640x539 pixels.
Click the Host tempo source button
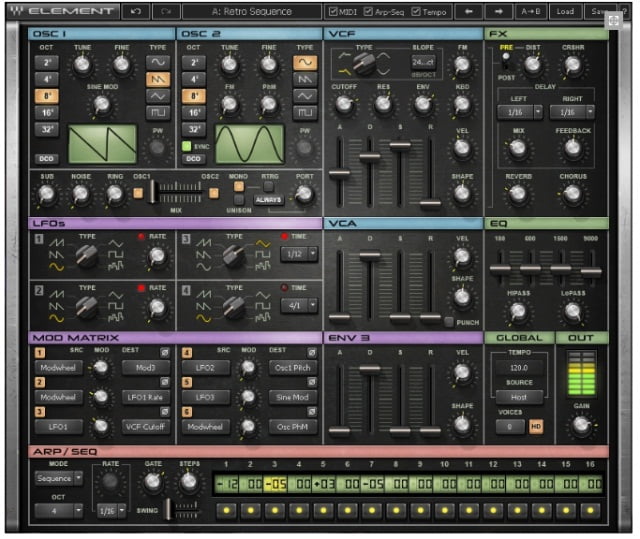tap(519, 397)
